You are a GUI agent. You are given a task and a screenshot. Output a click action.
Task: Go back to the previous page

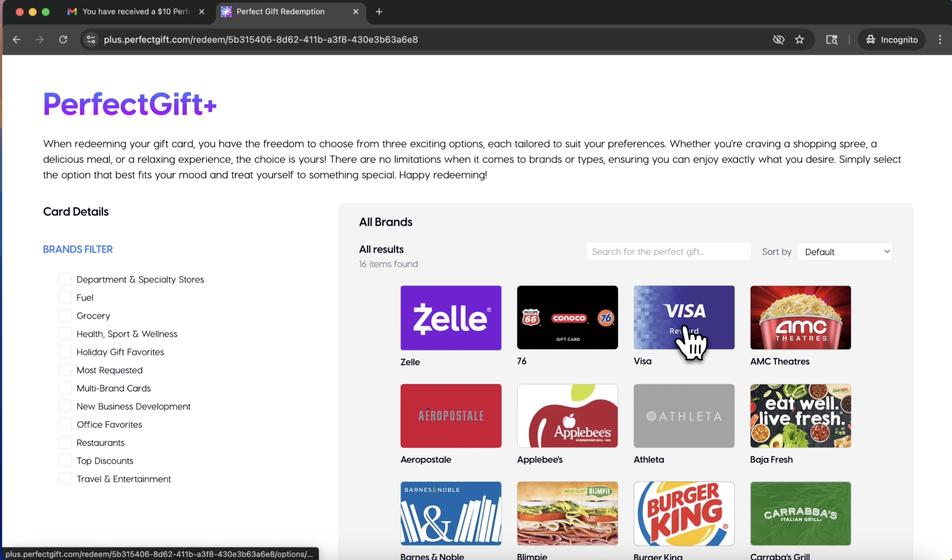pos(16,39)
